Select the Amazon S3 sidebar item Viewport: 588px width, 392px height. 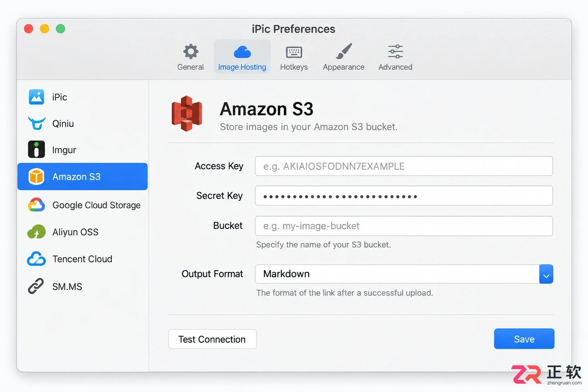(x=82, y=177)
